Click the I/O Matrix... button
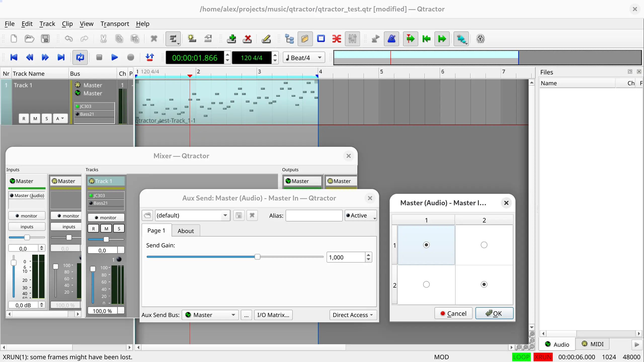This screenshot has height=362, width=644. 273,315
